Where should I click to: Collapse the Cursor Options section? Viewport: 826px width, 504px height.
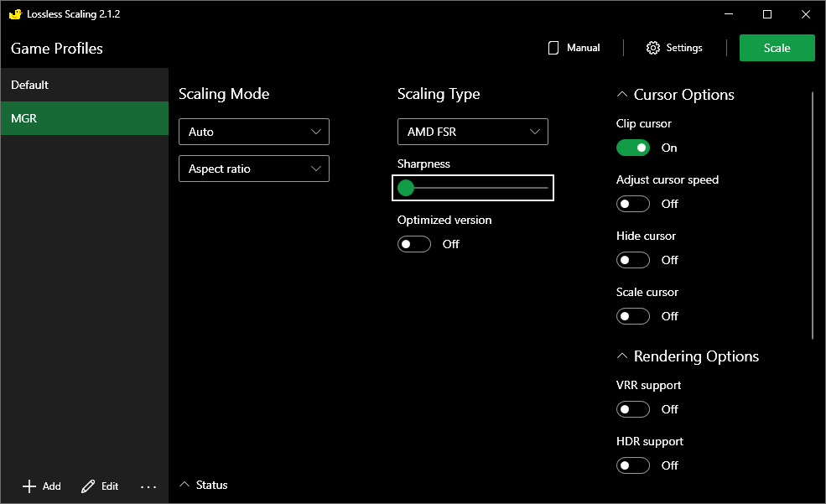[622, 95]
